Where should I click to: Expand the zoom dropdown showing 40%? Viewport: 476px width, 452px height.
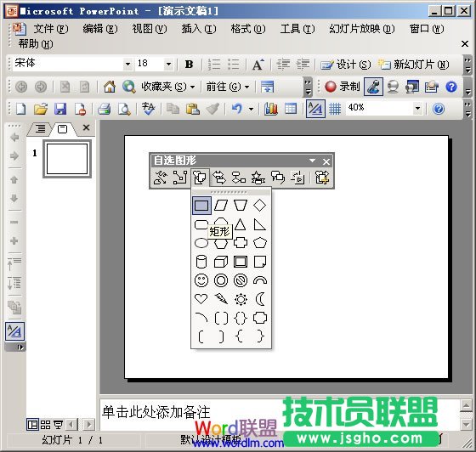click(417, 108)
